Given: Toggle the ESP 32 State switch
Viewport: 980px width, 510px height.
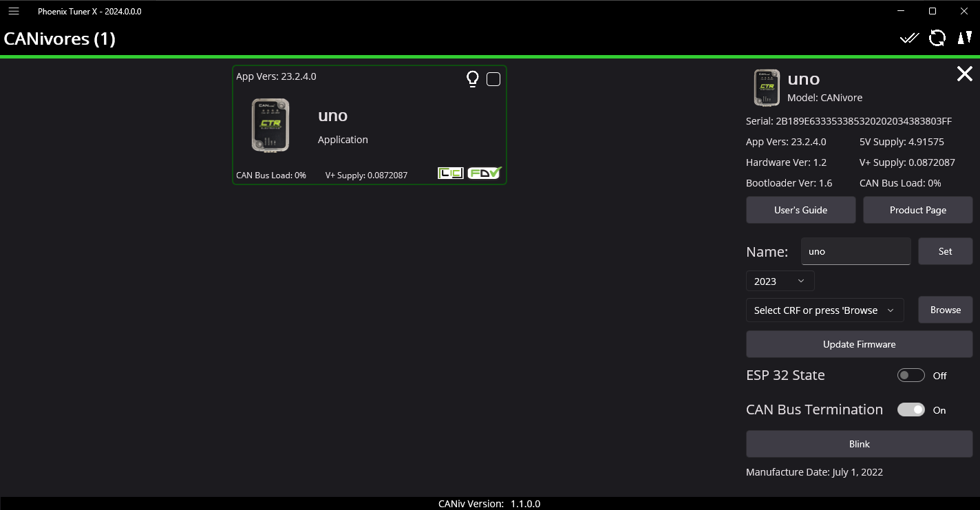Looking at the screenshot, I should (911, 375).
